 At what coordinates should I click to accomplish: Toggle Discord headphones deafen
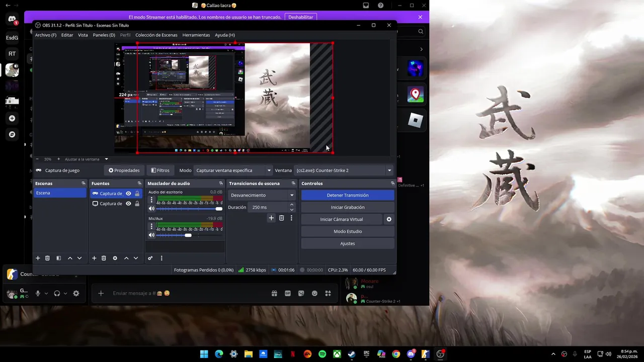57,293
